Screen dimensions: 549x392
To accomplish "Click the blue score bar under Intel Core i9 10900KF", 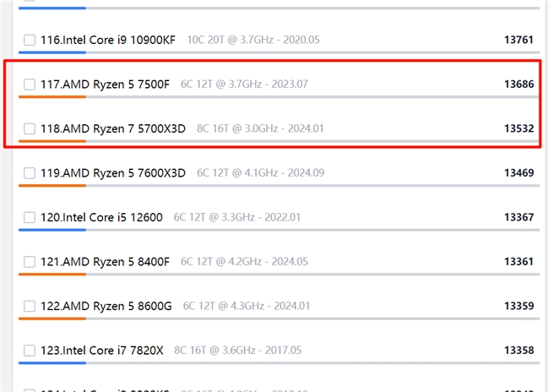I will pos(52,52).
